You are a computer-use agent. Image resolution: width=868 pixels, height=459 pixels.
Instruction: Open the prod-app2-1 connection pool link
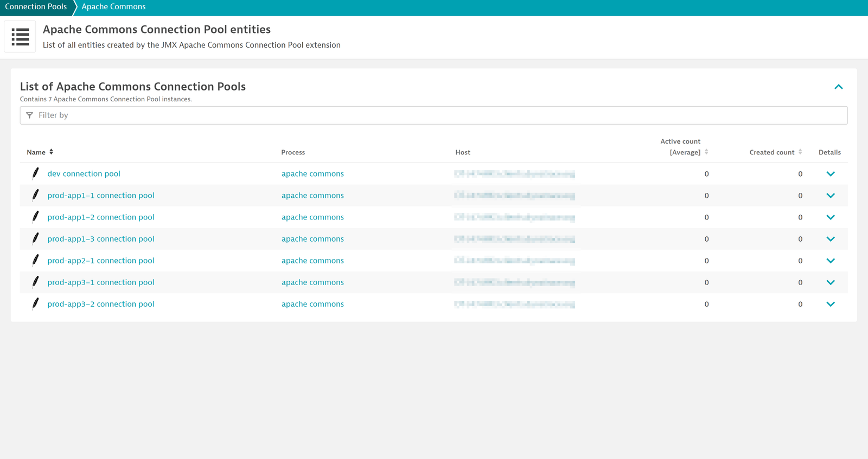tap(100, 261)
